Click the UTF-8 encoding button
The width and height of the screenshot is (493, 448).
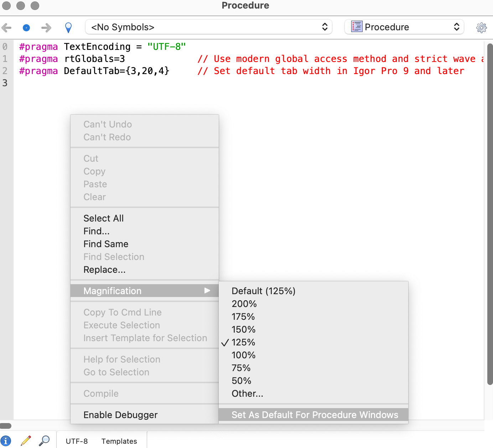(77, 441)
